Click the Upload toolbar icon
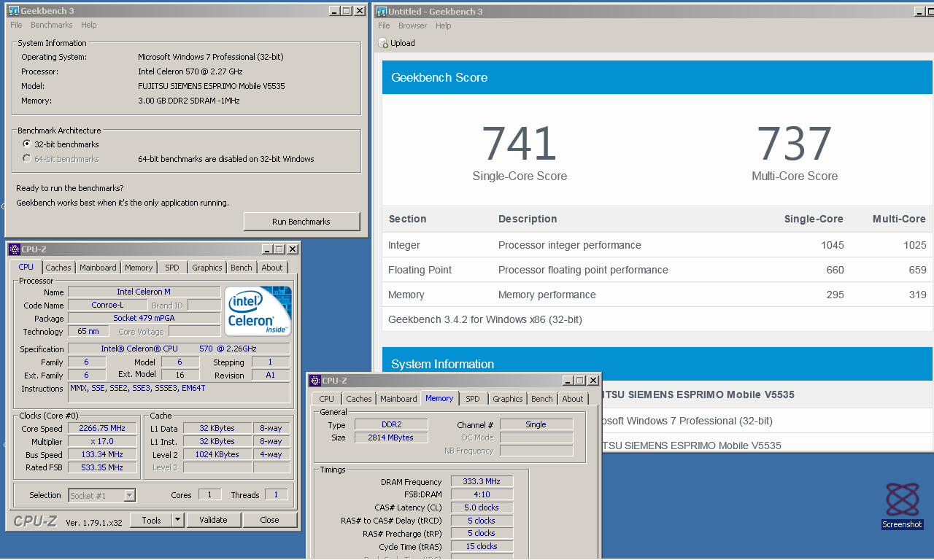Screen dimensions: 934x560 click(x=383, y=43)
